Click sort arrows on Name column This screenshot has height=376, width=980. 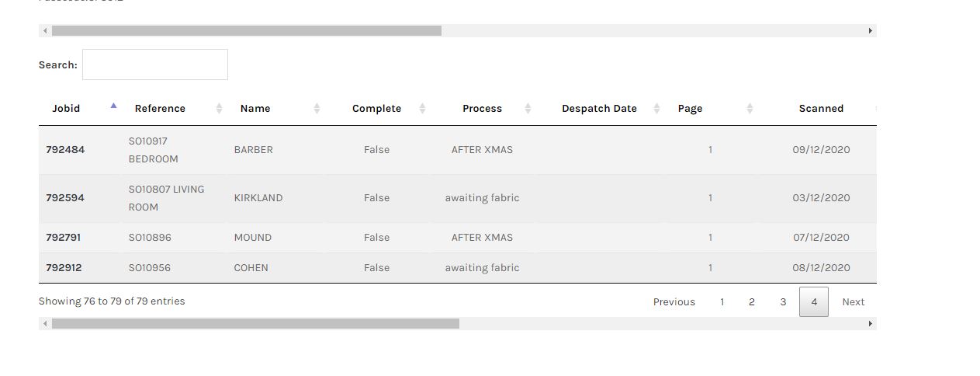coord(317,109)
